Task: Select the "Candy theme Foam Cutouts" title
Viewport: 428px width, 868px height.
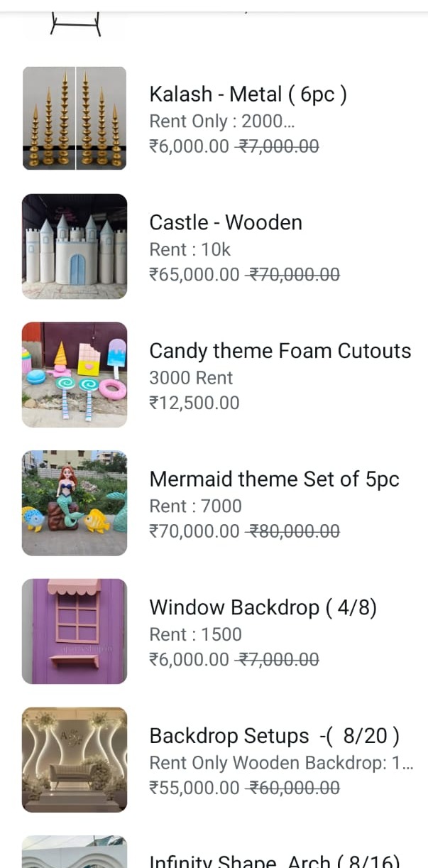Action: 280,351
